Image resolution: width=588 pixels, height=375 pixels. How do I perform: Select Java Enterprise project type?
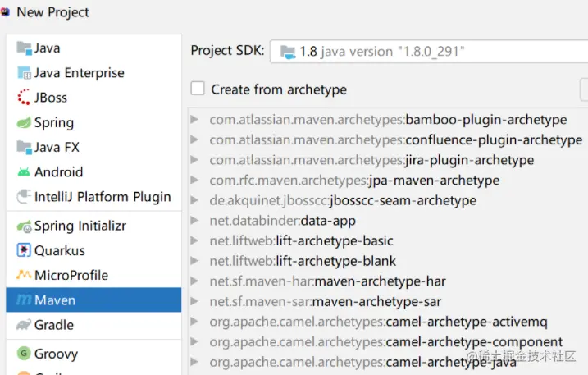[x=93, y=73]
